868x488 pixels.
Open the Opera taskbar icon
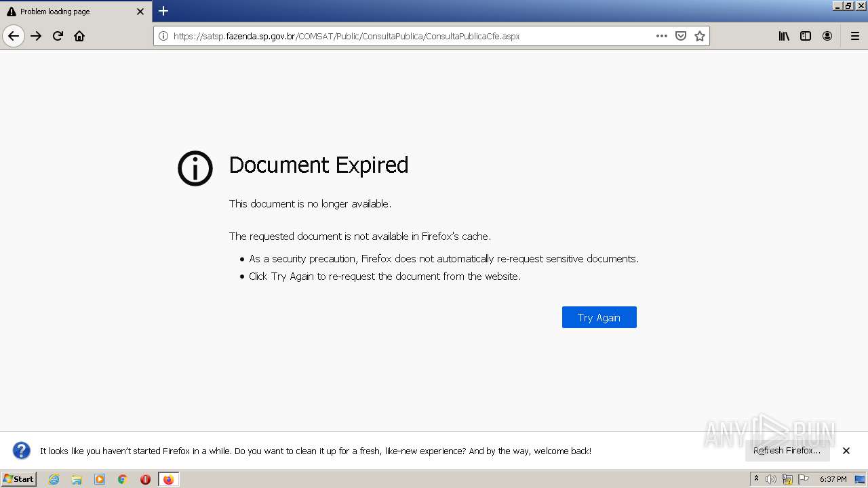pyautogui.click(x=145, y=479)
